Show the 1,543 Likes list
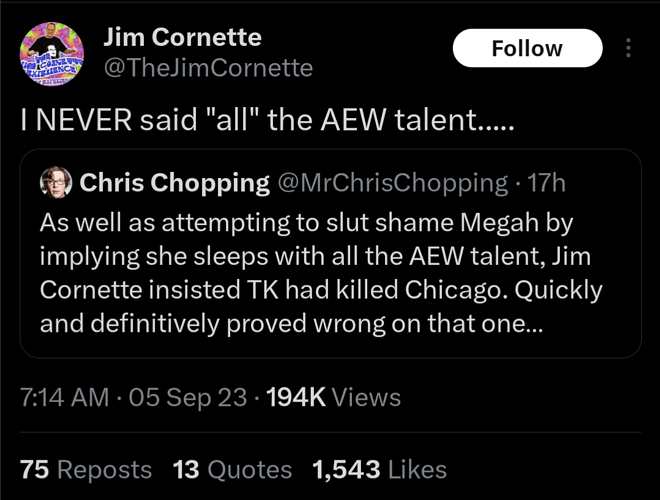Image resolution: width=660 pixels, height=500 pixels. (379, 469)
